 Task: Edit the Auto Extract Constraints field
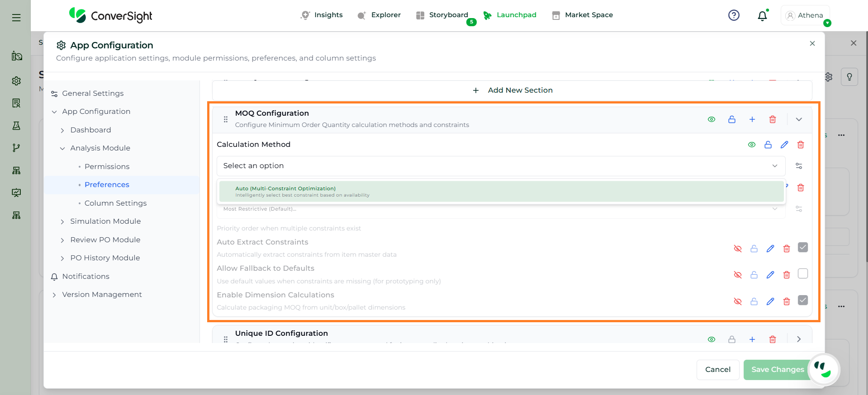770,249
